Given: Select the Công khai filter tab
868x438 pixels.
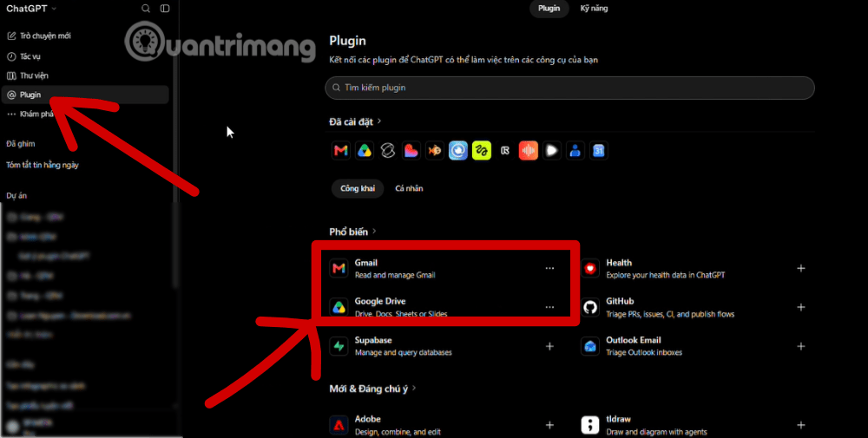Looking at the screenshot, I should click(x=358, y=188).
